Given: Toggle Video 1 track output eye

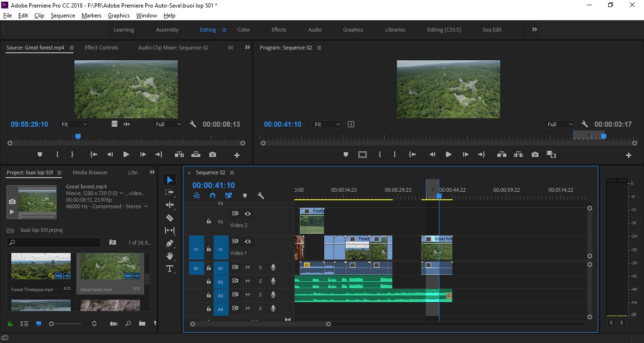Looking at the screenshot, I should [x=248, y=241].
